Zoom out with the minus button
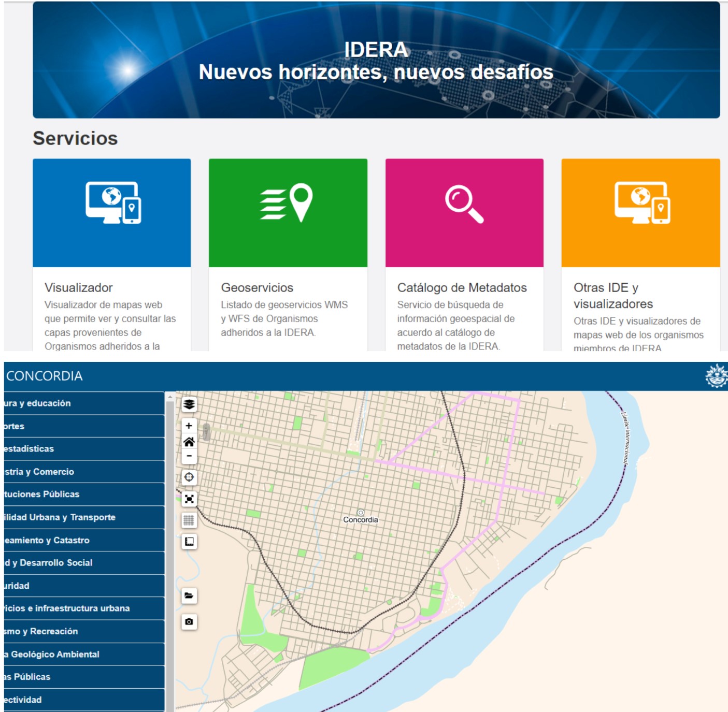Screen dimensions: 728x712 [x=189, y=456]
